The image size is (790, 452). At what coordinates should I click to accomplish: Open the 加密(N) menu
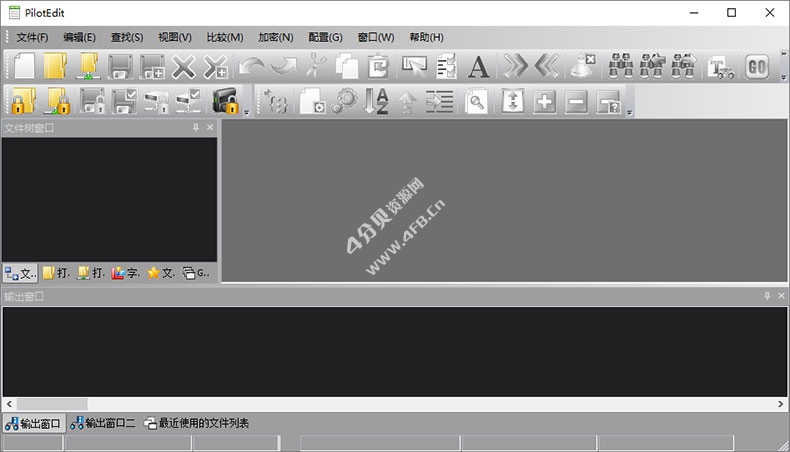(276, 37)
